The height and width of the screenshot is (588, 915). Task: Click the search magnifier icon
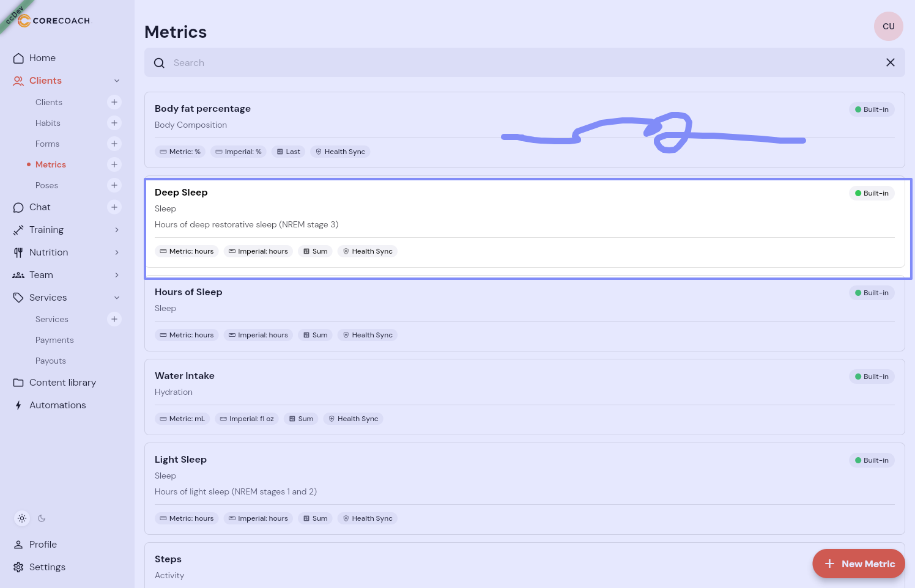click(x=159, y=63)
